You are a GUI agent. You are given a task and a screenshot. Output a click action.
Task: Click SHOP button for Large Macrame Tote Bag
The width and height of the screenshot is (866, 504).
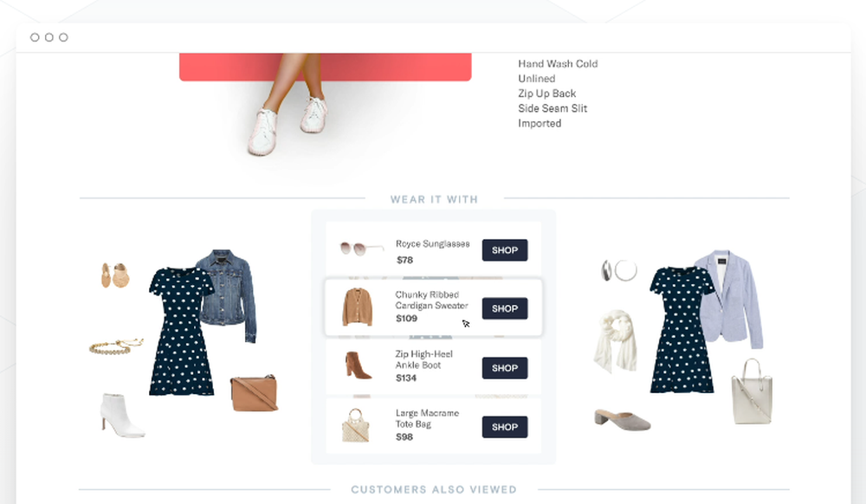pyautogui.click(x=505, y=427)
